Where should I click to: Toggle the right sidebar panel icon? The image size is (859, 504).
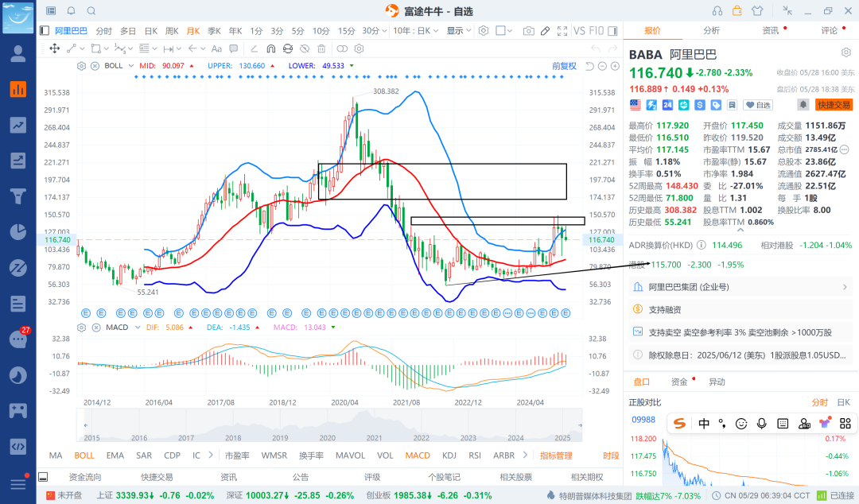[613, 31]
